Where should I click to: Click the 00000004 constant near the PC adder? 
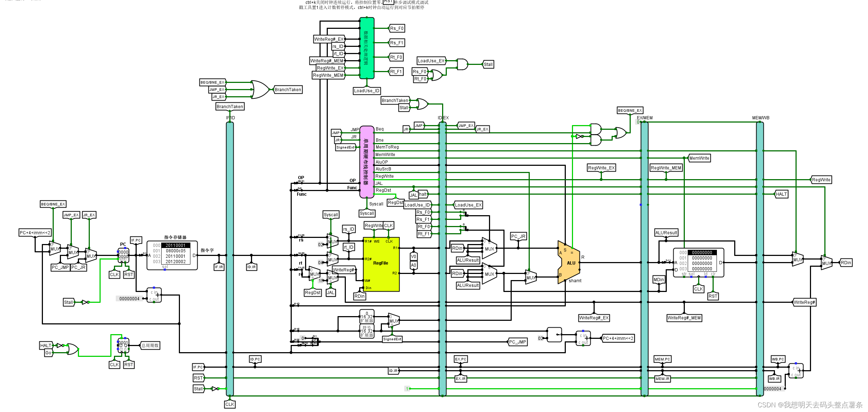point(129,298)
